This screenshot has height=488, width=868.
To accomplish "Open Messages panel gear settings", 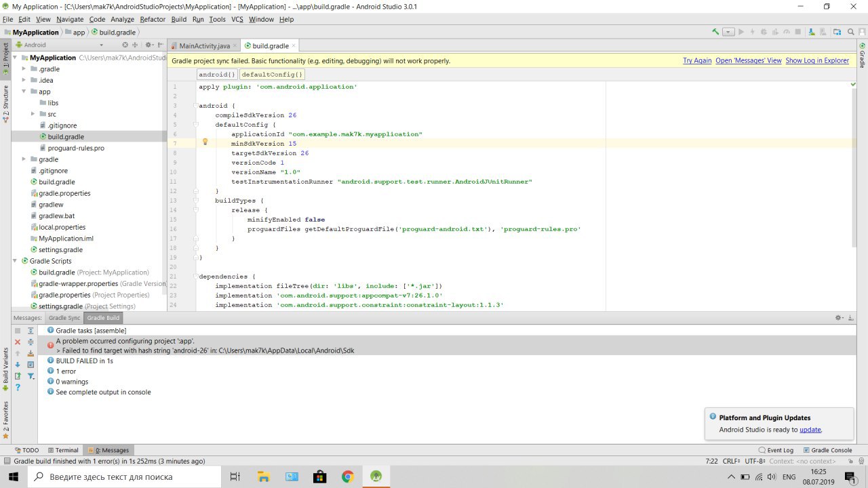I will pos(840,318).
